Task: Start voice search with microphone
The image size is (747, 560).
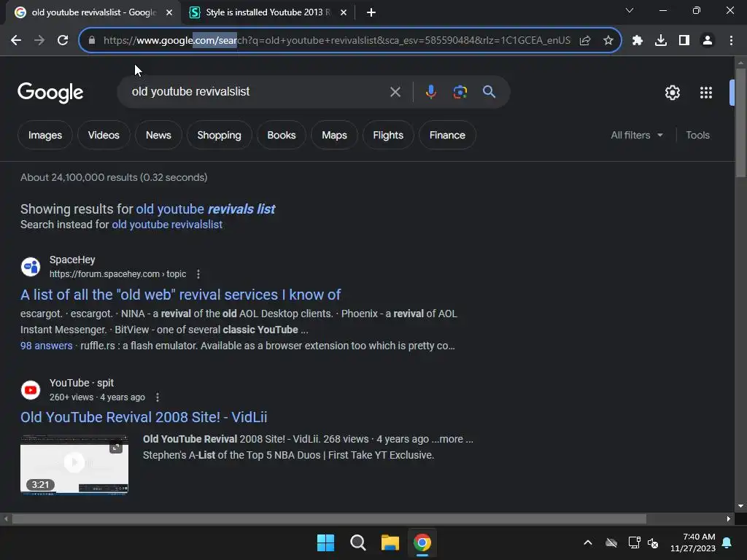Action: 430,91
